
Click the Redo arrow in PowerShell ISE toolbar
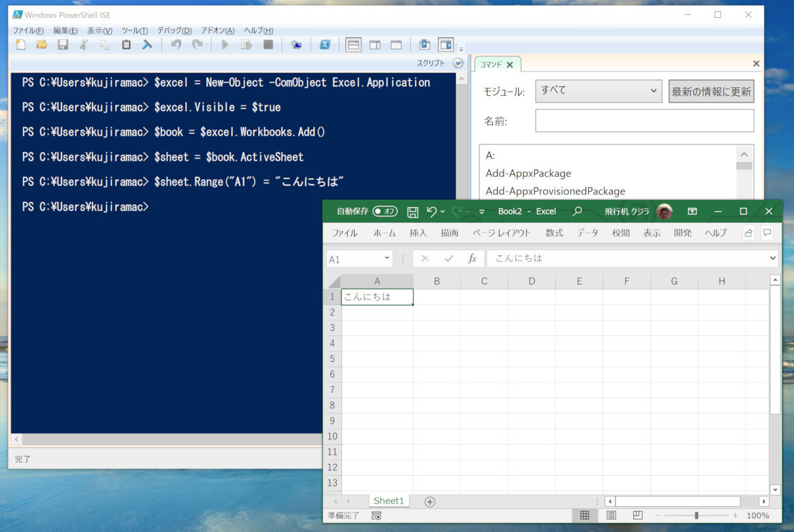click(197, 45)
